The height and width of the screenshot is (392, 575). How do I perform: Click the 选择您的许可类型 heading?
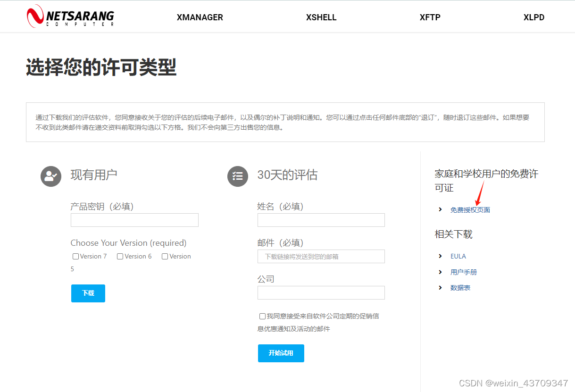click(101, 68)
